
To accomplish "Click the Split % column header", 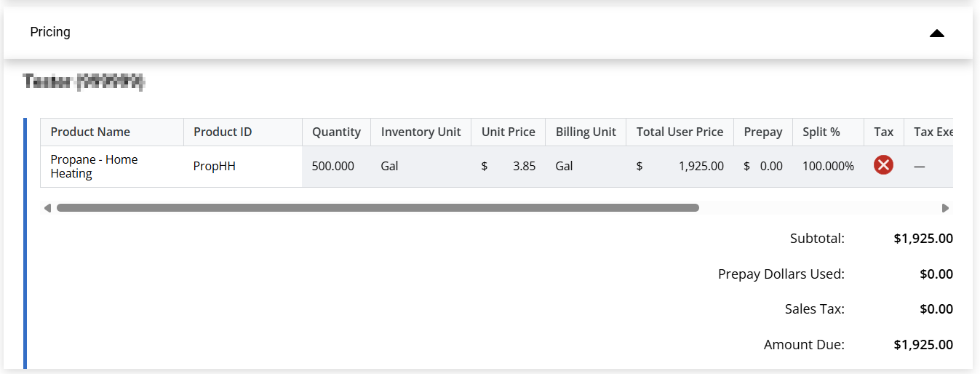I will tap(821, 132).
